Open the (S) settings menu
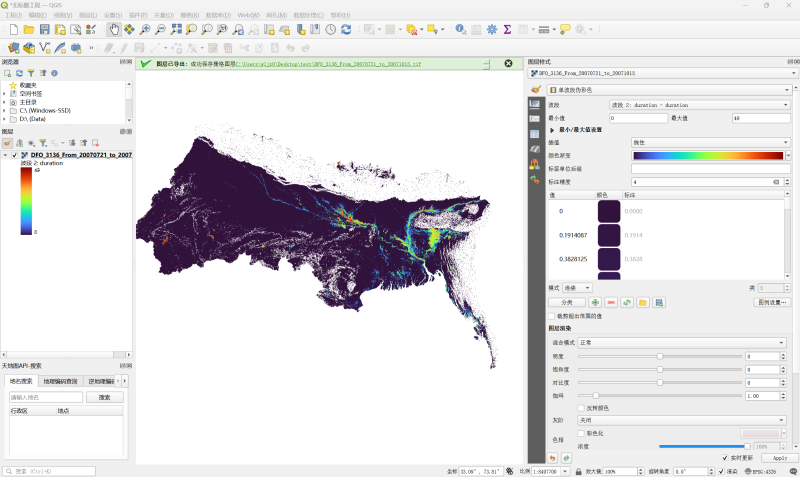The image size is (800, 477). click(113, 15)
